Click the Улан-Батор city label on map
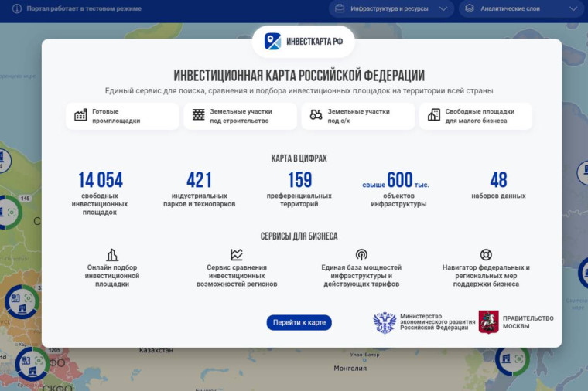 [x=365, y=355]
